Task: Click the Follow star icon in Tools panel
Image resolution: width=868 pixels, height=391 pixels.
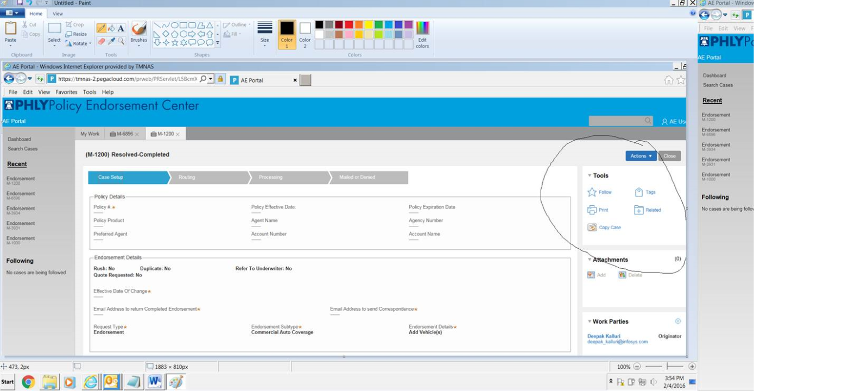Action: click(592, 192)
